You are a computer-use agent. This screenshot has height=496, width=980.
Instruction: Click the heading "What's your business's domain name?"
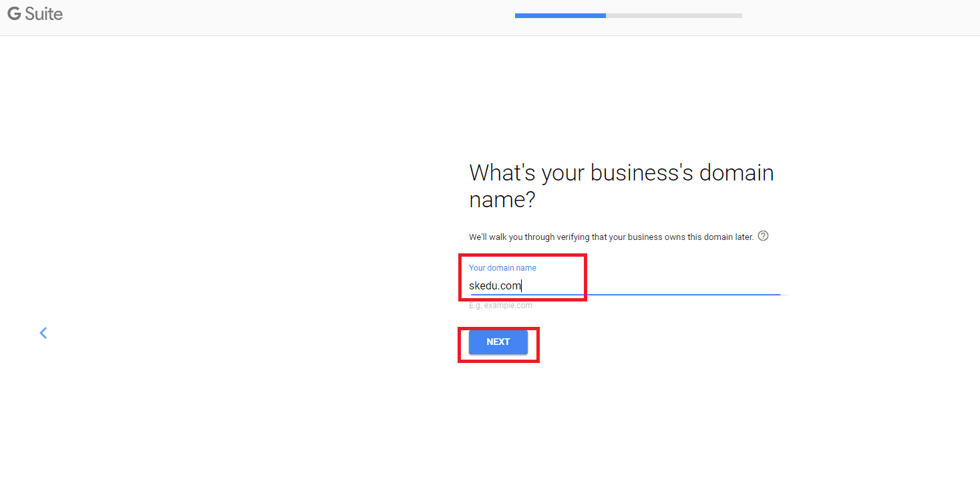pos(621,186)
